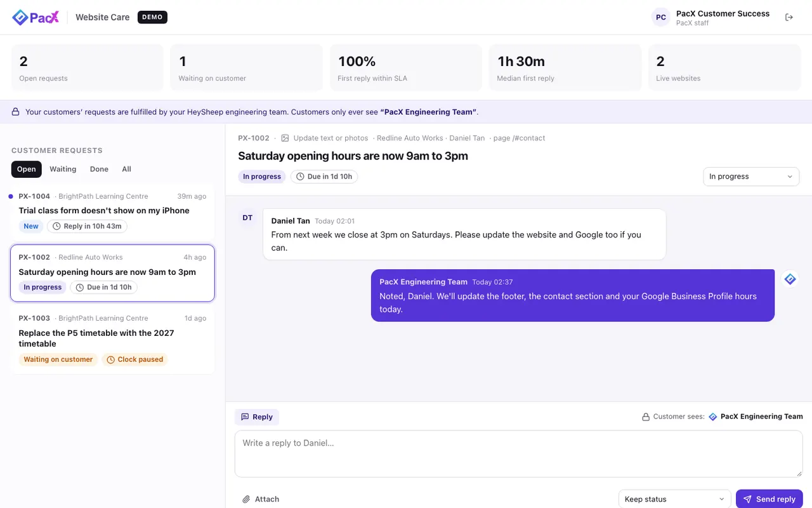Click the Waiting on customer badge on PX-1003
This screenshot has height=508, width=812.
[x=58, y=359]
